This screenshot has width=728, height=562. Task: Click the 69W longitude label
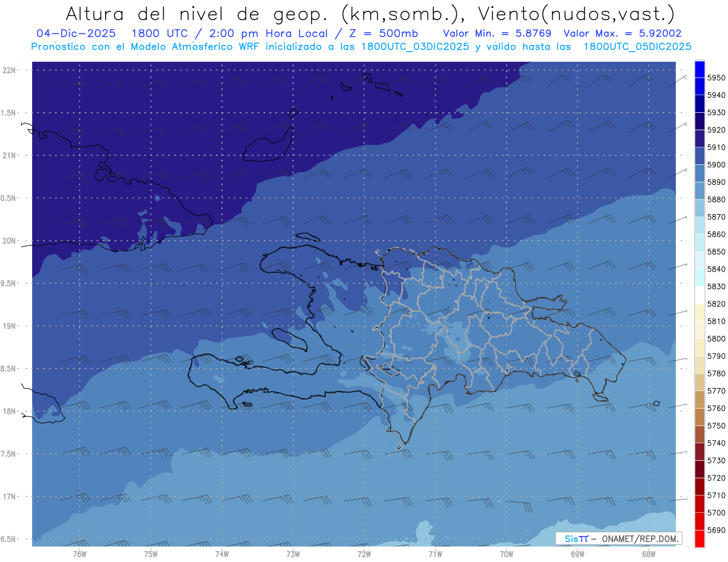578,554
